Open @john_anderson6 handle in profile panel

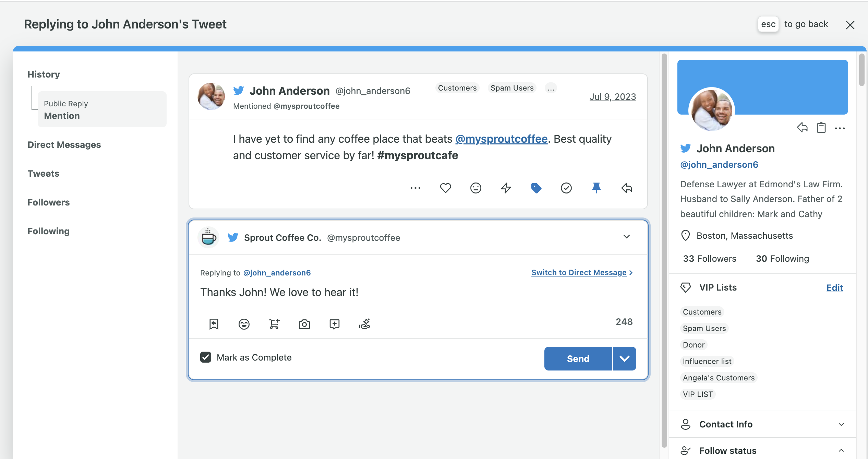click(719, 165)
